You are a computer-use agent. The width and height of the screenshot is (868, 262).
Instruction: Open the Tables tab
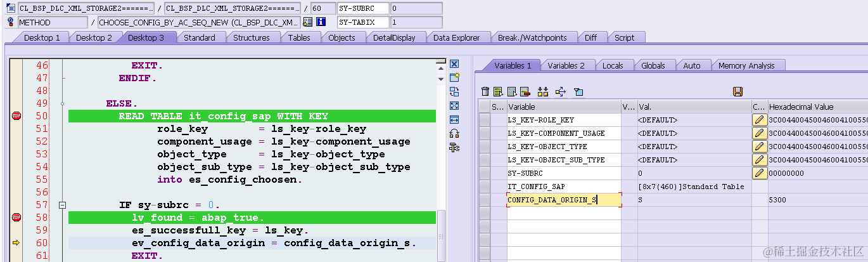299,37
